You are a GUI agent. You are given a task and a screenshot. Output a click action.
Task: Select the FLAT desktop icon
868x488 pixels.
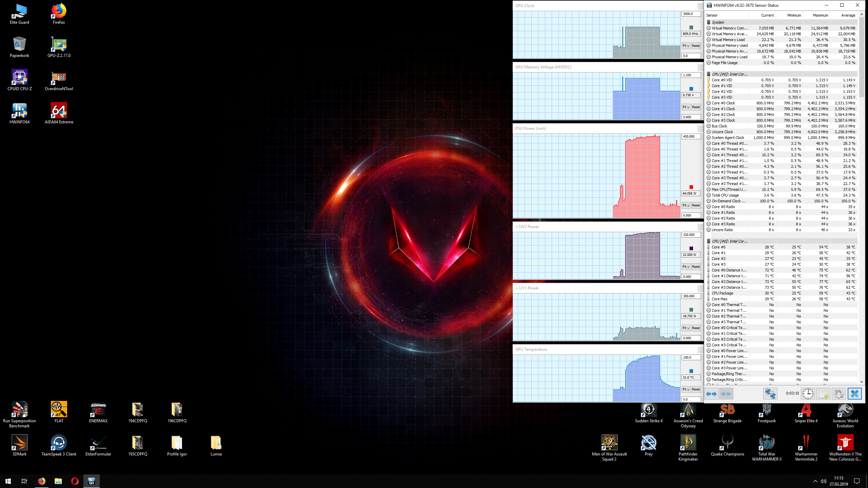[59, 412]
